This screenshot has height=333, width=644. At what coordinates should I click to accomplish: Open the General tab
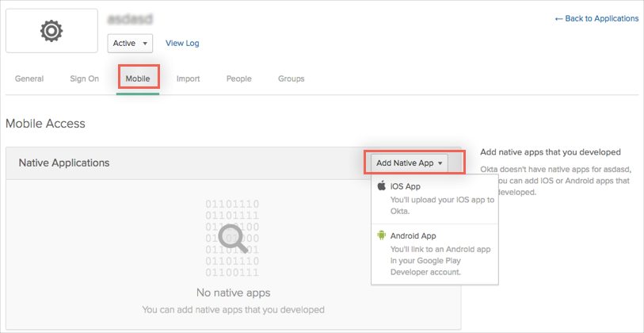(29, 78)
